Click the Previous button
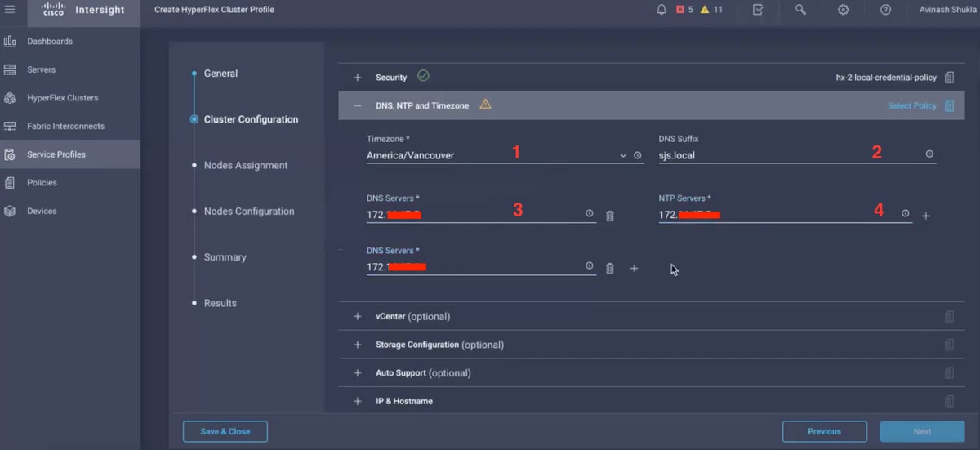The image size is (980, 450). click(824, 431)
